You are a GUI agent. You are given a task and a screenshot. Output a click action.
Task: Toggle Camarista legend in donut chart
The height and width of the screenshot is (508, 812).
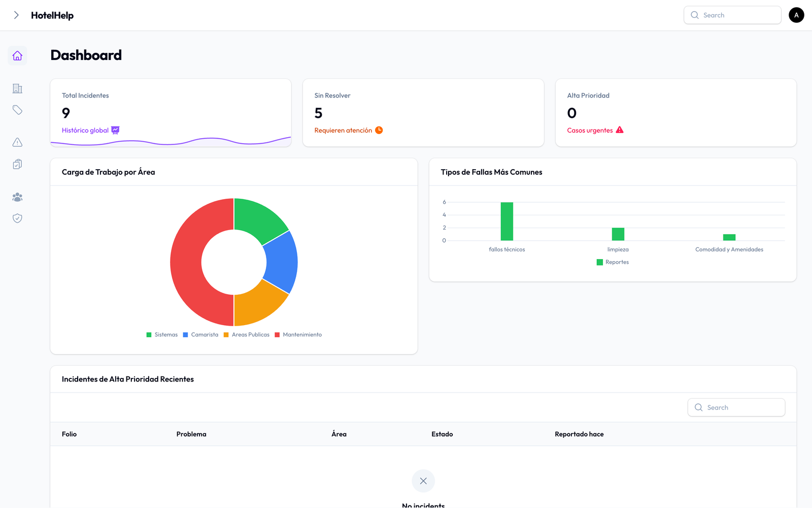[200, 335]
